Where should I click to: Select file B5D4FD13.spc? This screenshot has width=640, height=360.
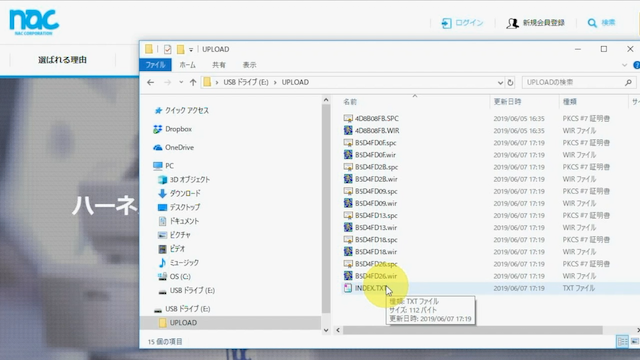coord(376,216)
